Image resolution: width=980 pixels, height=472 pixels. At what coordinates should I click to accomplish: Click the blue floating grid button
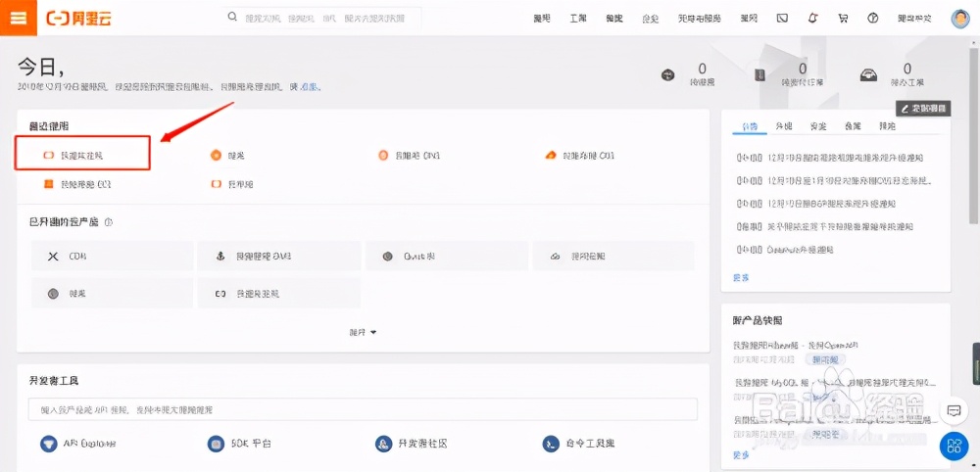(x=954, y=446)
